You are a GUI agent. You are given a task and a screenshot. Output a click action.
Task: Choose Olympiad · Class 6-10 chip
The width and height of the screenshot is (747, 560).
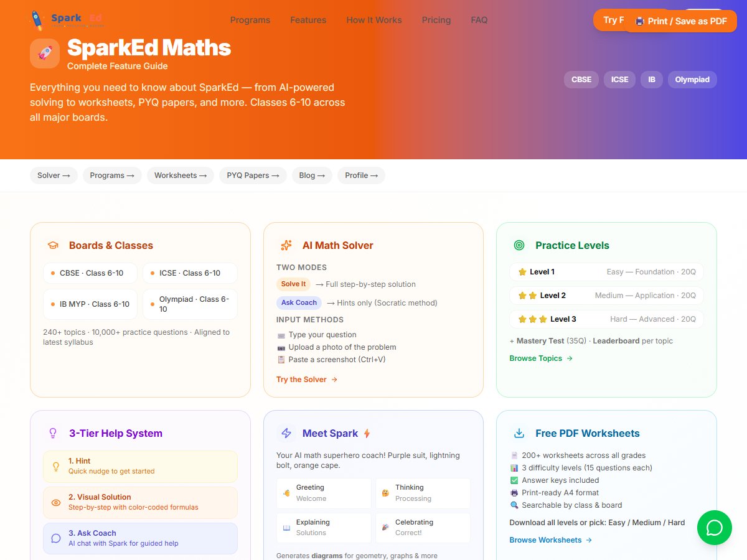[190, 304]
